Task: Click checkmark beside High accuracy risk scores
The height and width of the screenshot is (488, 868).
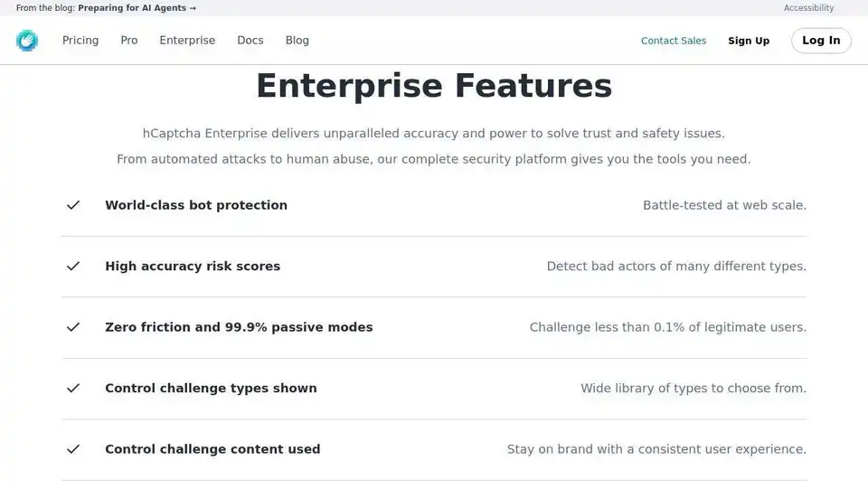Action: point(73,266)
